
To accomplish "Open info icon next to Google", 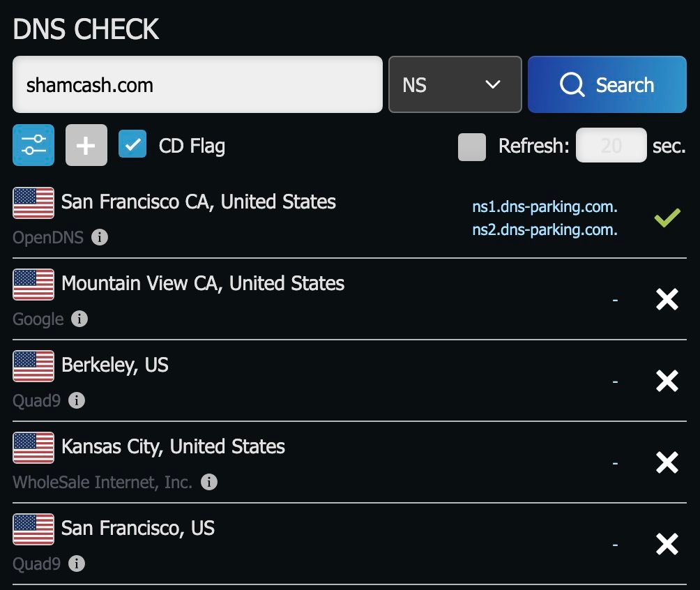I will 79,319.
